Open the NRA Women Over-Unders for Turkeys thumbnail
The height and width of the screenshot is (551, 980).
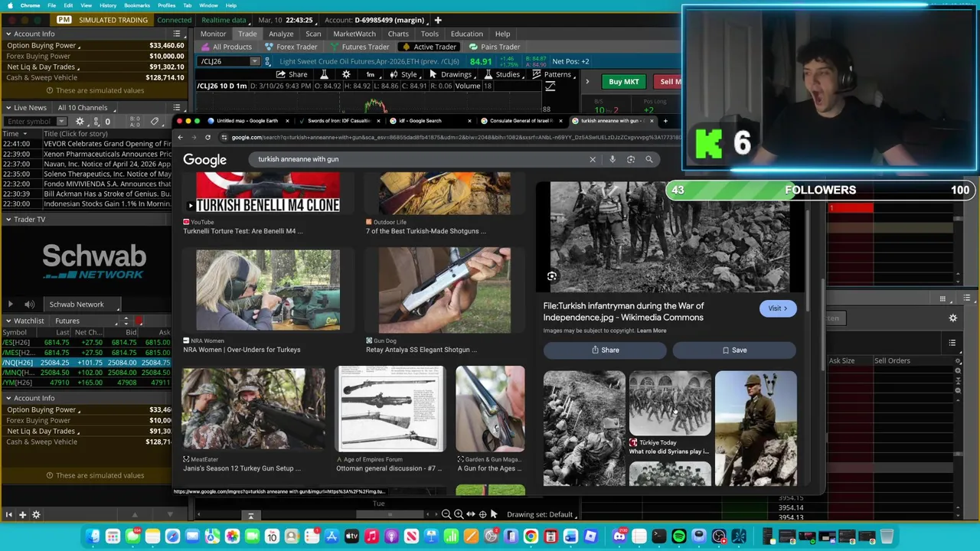268,290
